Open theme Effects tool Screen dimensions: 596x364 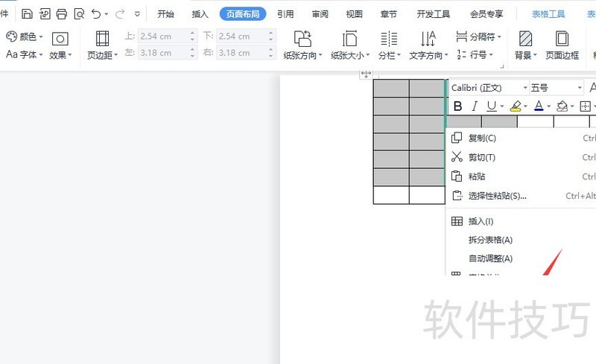click(x=60, y=45)
